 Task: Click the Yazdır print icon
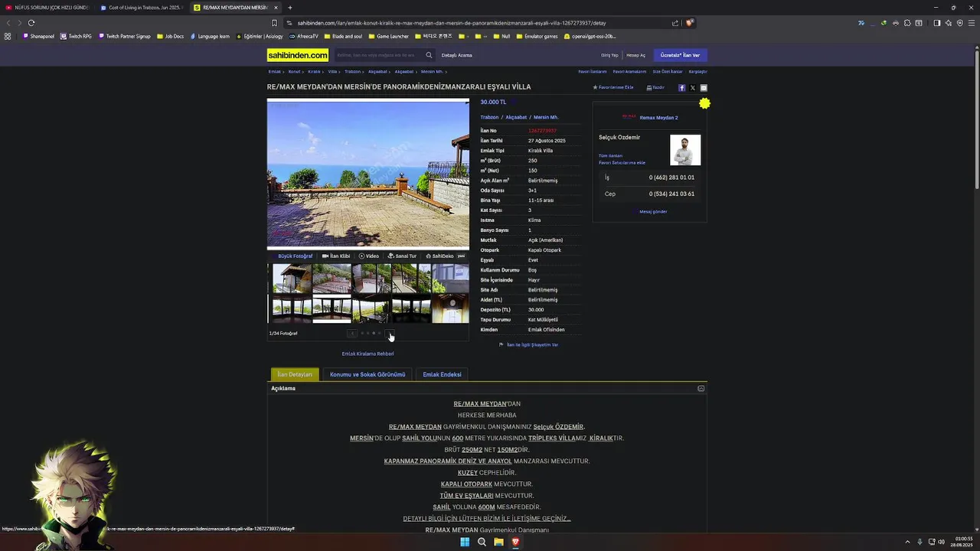click(655, 87)
